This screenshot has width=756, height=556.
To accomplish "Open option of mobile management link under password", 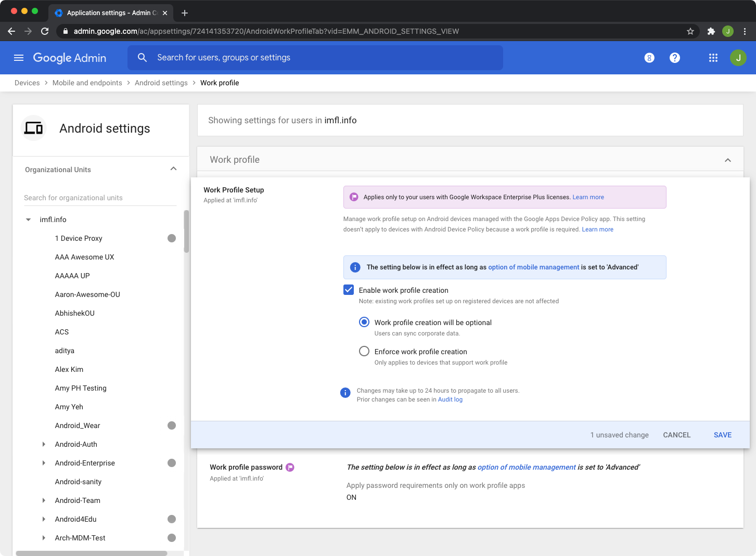I will [527, 467].
